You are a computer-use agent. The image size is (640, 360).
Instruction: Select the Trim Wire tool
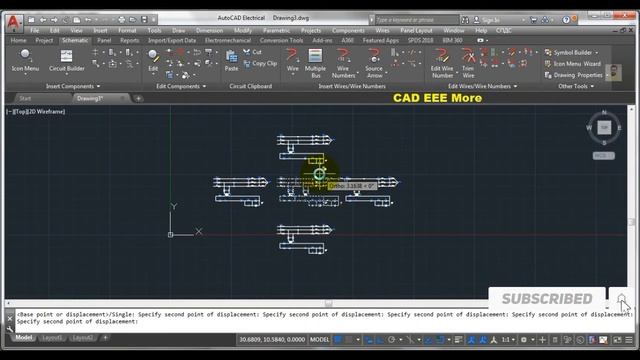click(468, 62)
